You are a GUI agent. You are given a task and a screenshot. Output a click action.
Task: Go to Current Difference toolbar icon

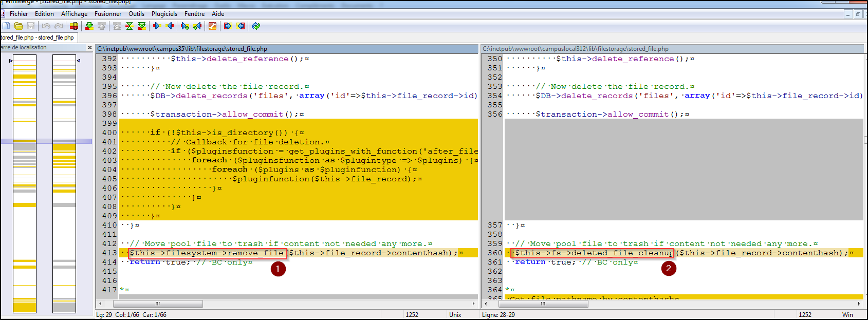coord(130,26)
